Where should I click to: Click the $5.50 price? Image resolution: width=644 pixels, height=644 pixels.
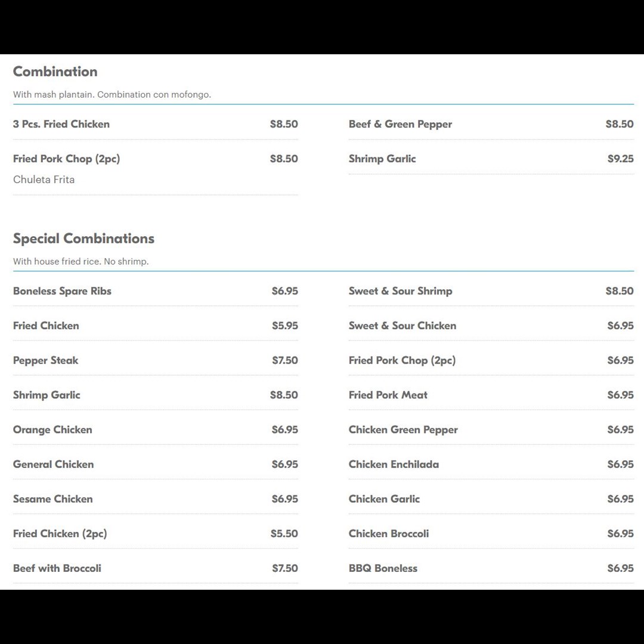coord(284,534)
